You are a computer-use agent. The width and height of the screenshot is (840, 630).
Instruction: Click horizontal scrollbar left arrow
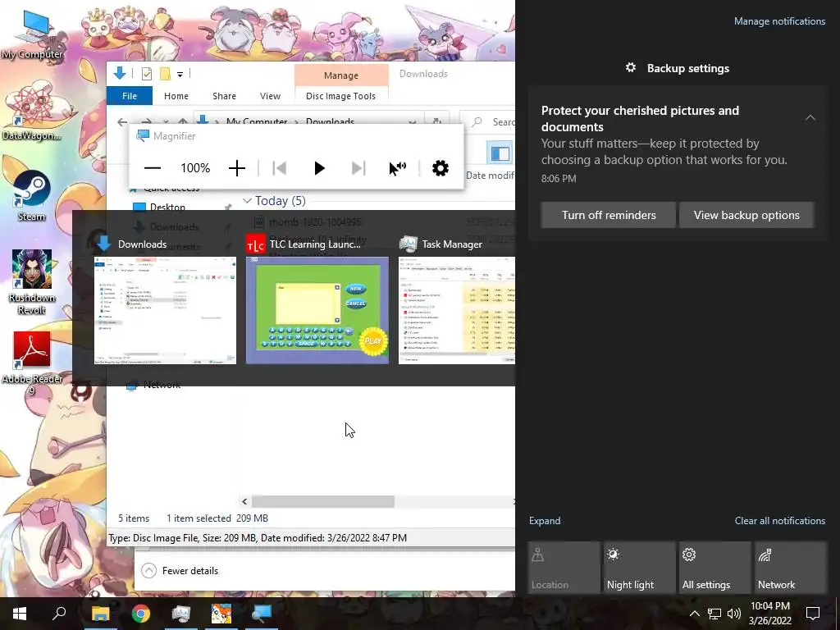(x=244, y=502)
